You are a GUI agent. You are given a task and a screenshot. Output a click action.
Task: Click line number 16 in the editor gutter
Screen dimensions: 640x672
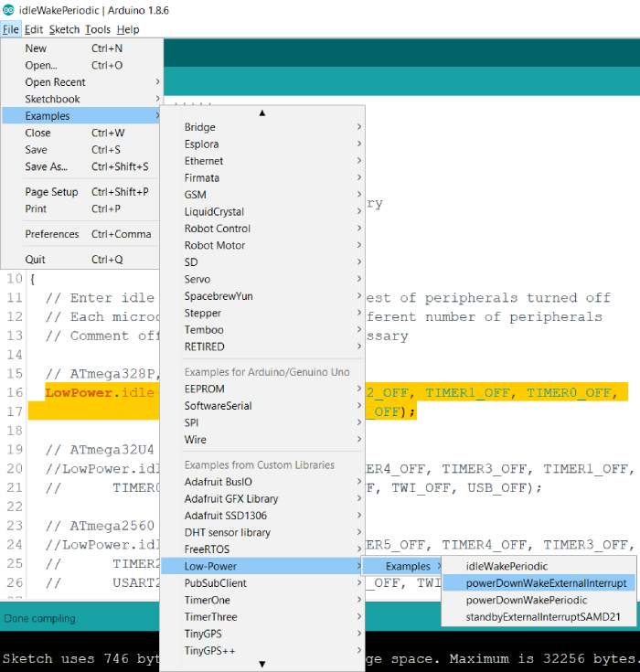click(x=15, y=392)
